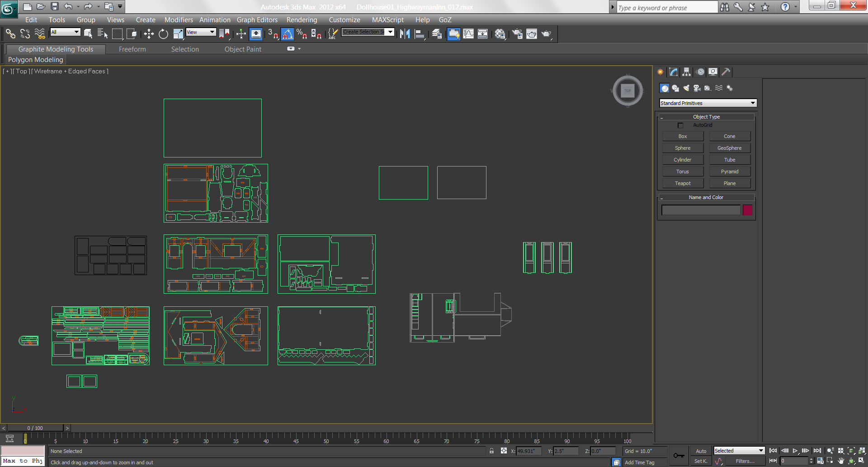The height and width of the screenshot is (467, 868).
Task: Click the Unlink Selection tool
Action: click(x=25, y=34)
